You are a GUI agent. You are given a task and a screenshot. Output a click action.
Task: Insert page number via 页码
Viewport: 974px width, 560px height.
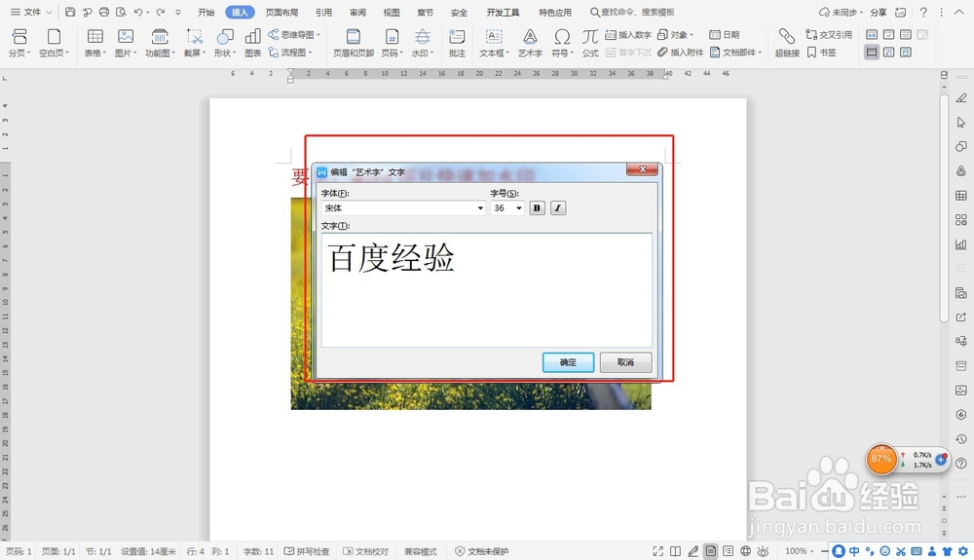coord(392,43)
